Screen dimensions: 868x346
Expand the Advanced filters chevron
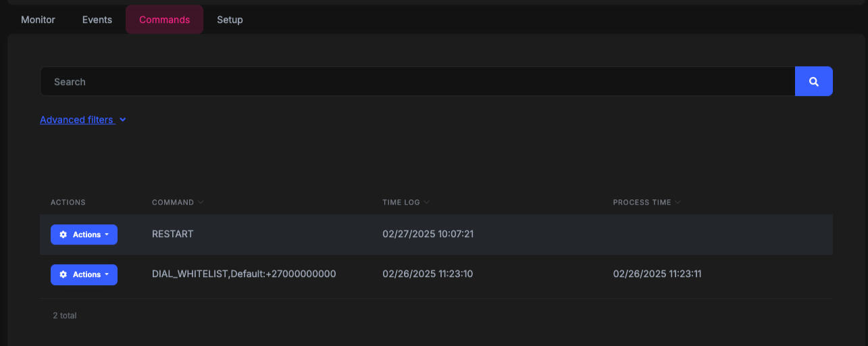pos(122,120)
